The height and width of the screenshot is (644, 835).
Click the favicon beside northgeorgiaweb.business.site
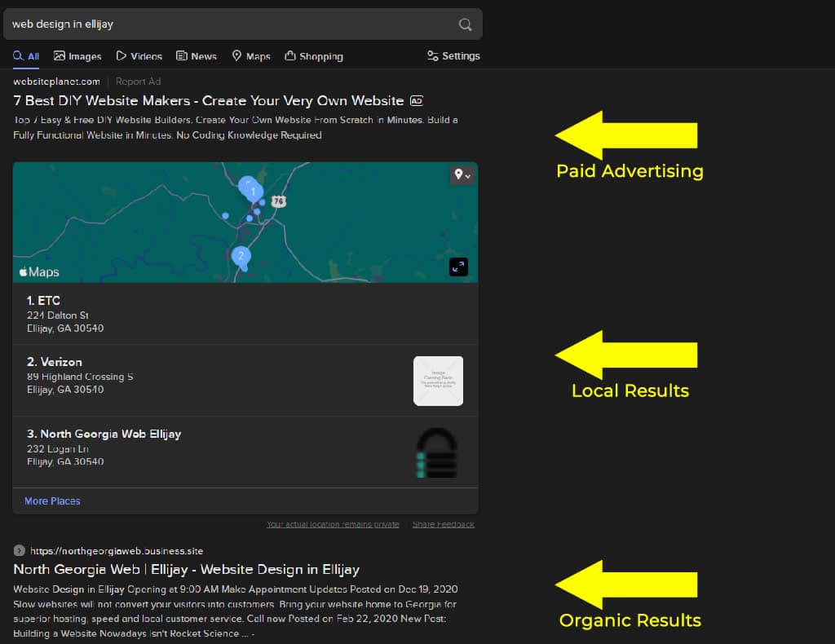pyautogui.click(x=20, y=550)
